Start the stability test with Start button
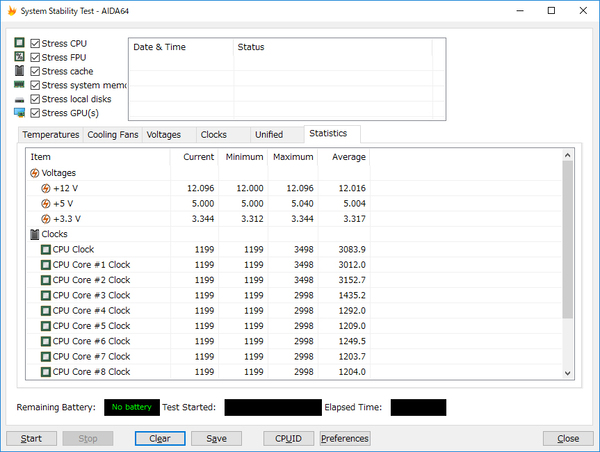This screenshot has height=452, width=600. (31, 439)
